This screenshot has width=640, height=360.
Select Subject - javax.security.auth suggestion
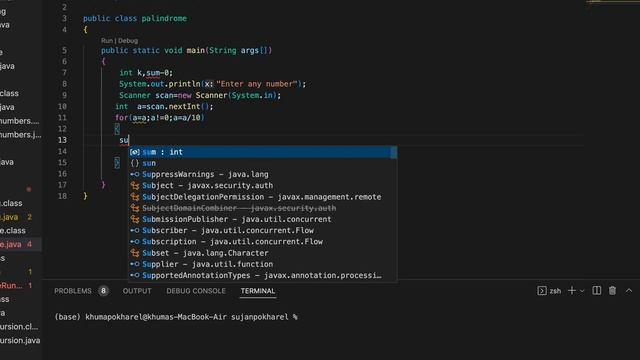(262, 186)
